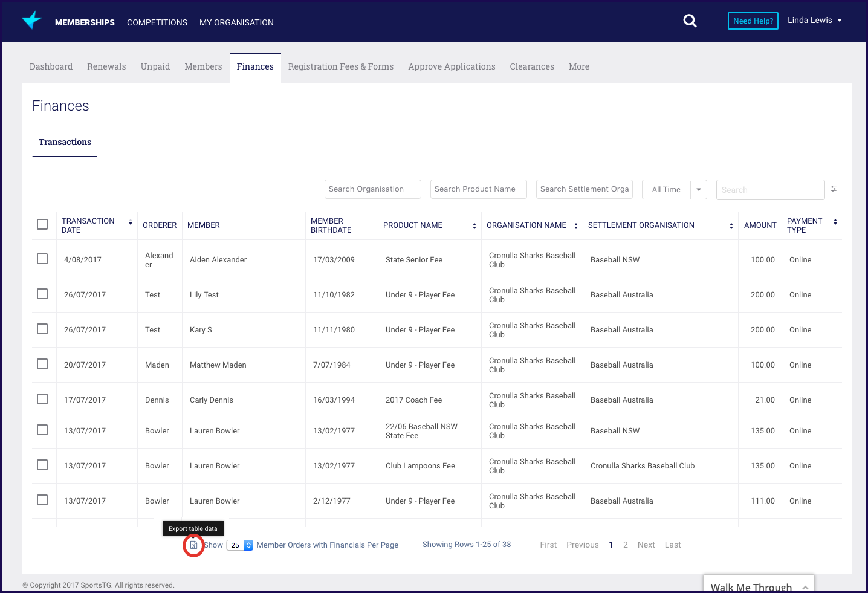Viewport: 868px width, 593px height.
Task: Click the SportsTG star logo
Action: click(x=31, y=21)
